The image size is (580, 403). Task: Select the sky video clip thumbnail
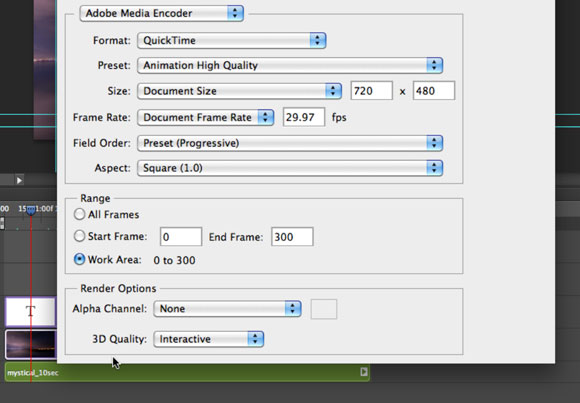click(30, 345)
